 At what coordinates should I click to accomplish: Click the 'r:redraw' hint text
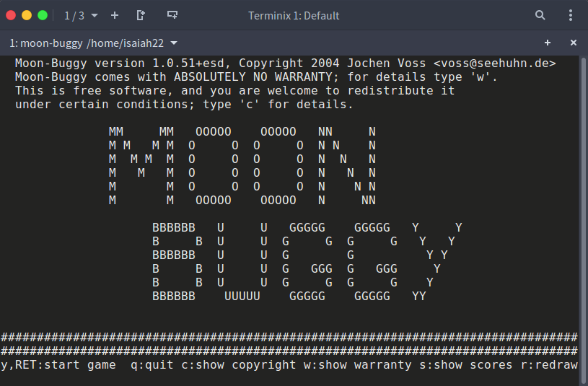[549, 365]
